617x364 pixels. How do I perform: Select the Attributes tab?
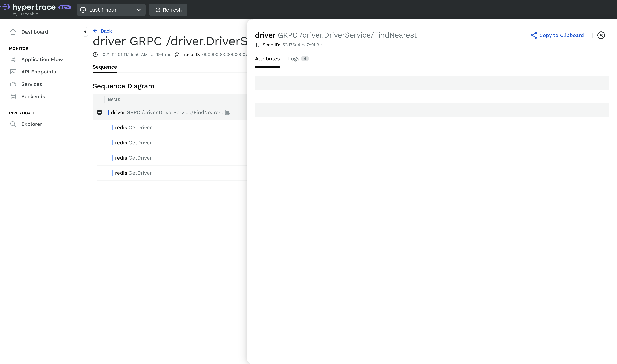[267, 59]
